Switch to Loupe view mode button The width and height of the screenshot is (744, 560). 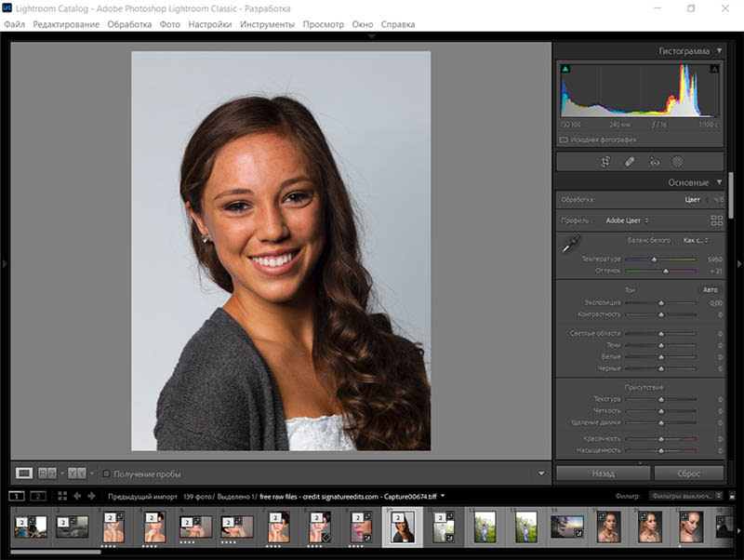[24, 473]
